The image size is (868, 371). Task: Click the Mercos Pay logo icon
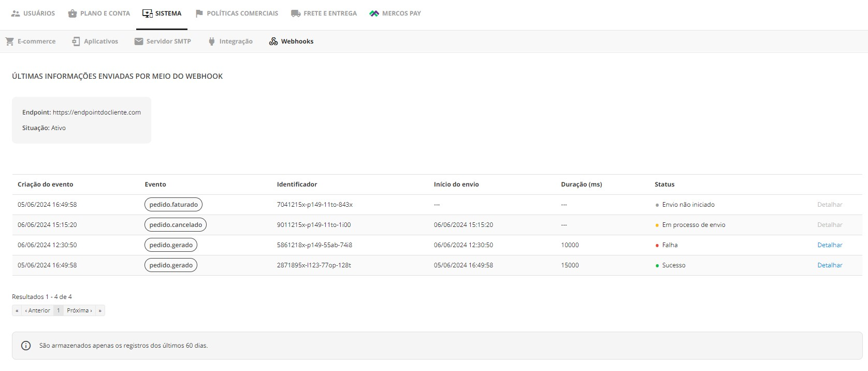click(x=374, y=13)
